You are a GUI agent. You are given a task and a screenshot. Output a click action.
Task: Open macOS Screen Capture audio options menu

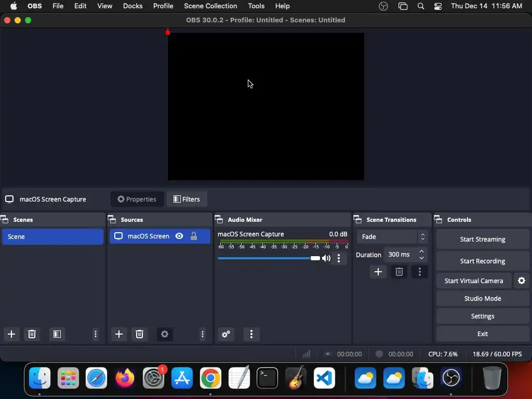tap(339, 258)
